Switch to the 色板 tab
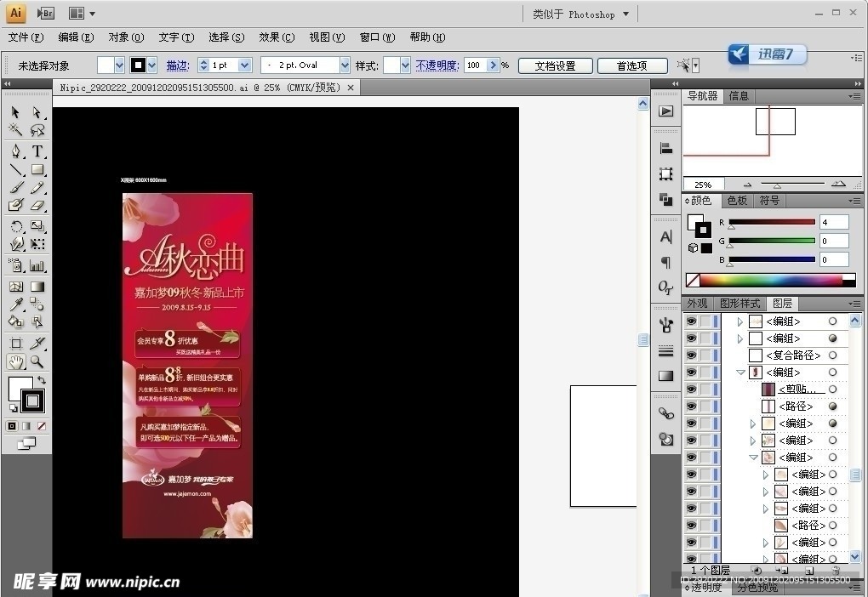Image resolution: width=868 pixels, height=597 pixels. pyautogui.click(x=736, y=201)
